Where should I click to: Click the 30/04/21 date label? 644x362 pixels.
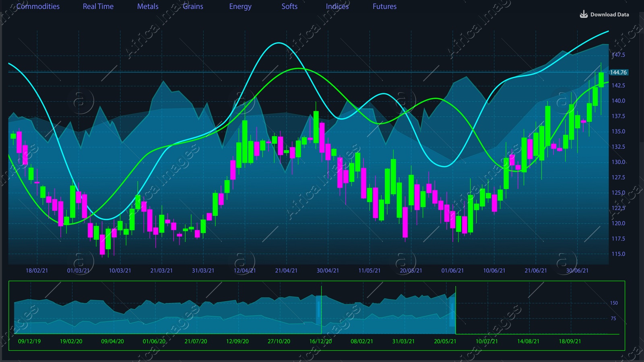pos(328,270)
